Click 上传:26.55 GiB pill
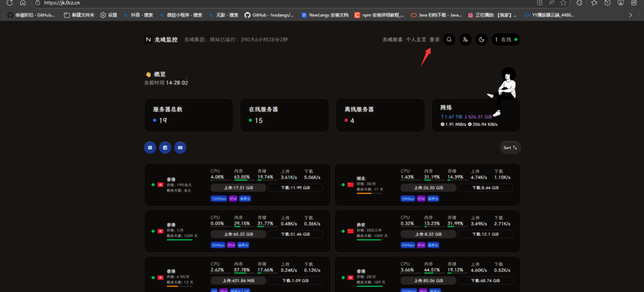This screenshot has height=292, width=644. tap(428, 188)
